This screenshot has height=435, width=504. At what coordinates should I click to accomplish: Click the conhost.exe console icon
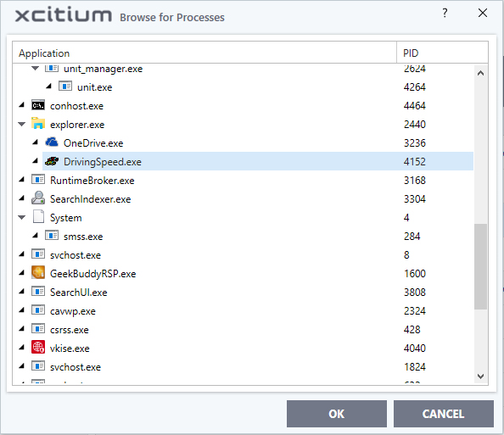tap(38, 105)
